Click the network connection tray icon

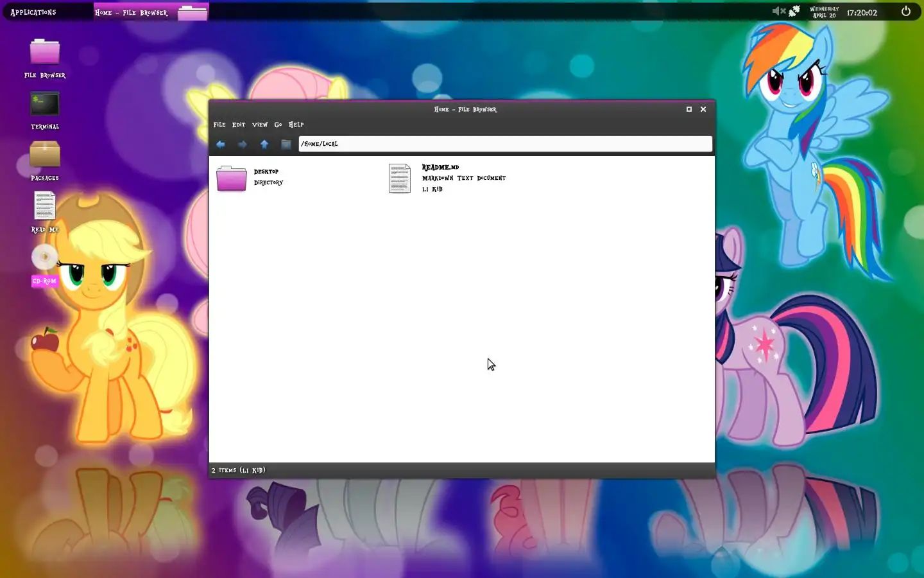pyautogui.click(x=794, y=11)
